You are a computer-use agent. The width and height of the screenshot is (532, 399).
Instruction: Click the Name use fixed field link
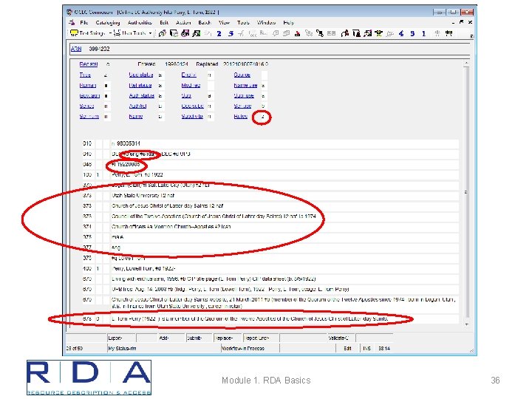click(245, 85)
